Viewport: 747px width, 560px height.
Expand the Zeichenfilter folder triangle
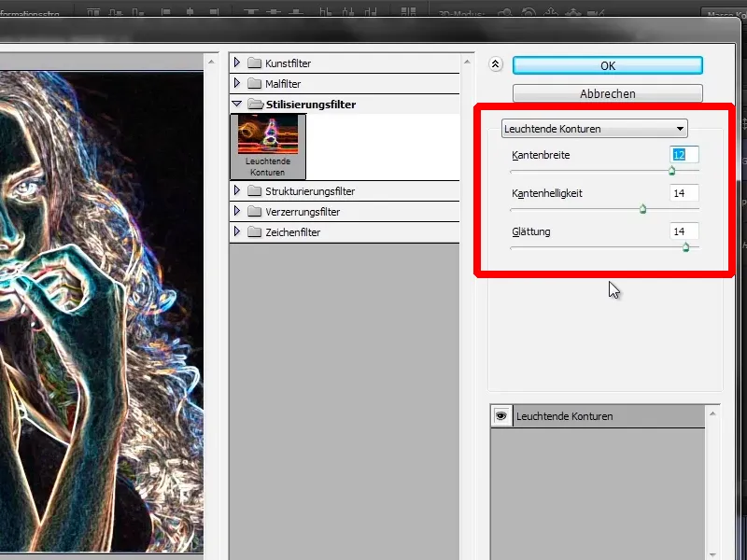pyautogui.click(x=237, y=231)
